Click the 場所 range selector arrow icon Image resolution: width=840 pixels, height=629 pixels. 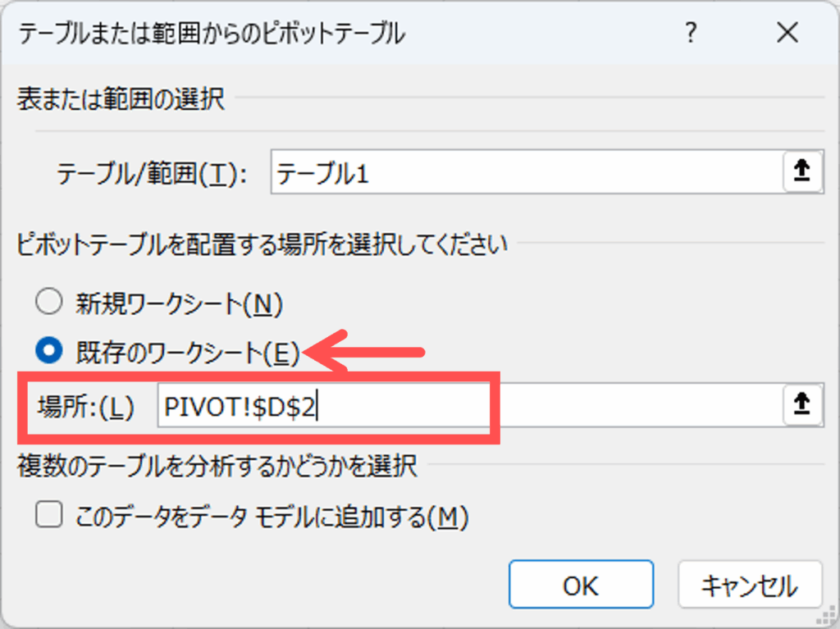coord(801,405)
